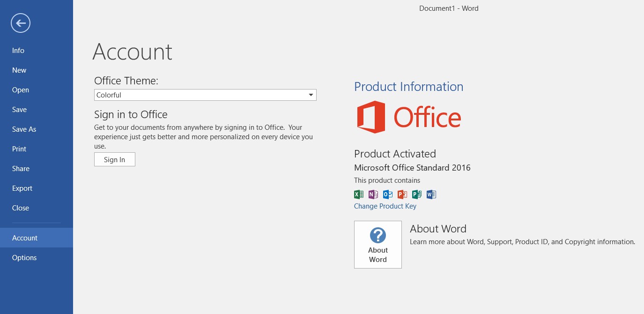Viewport: 644px width, 314px height.
Task: Click the Document1 - Word title text
Action: pos(448,8)
